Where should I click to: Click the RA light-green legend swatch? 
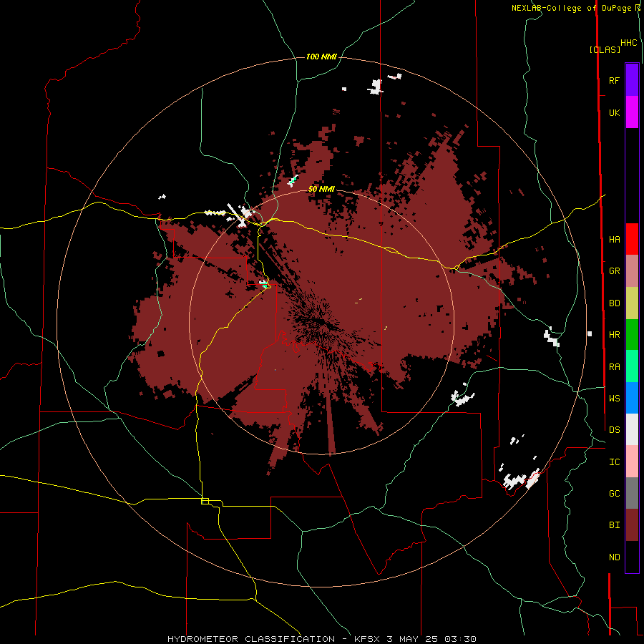632,366
